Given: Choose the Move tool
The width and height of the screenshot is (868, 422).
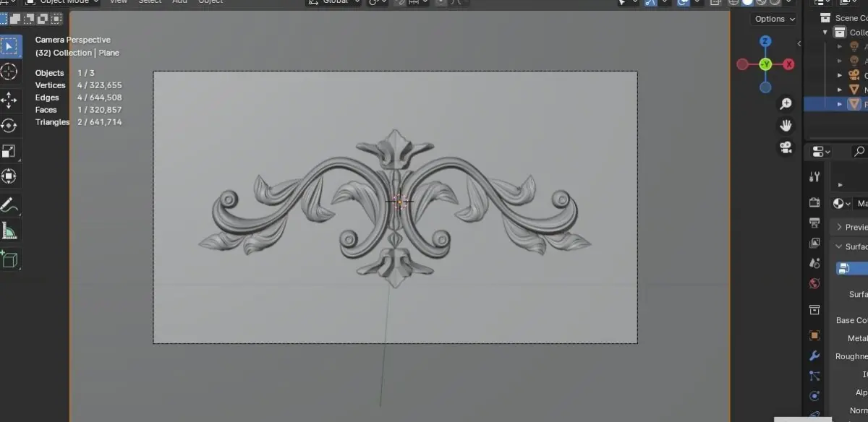Looking at the screenshot, I should coord(9,100).
